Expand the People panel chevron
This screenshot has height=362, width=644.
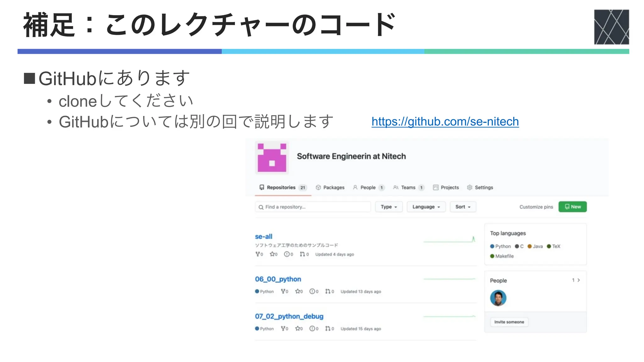pos(579,280)
